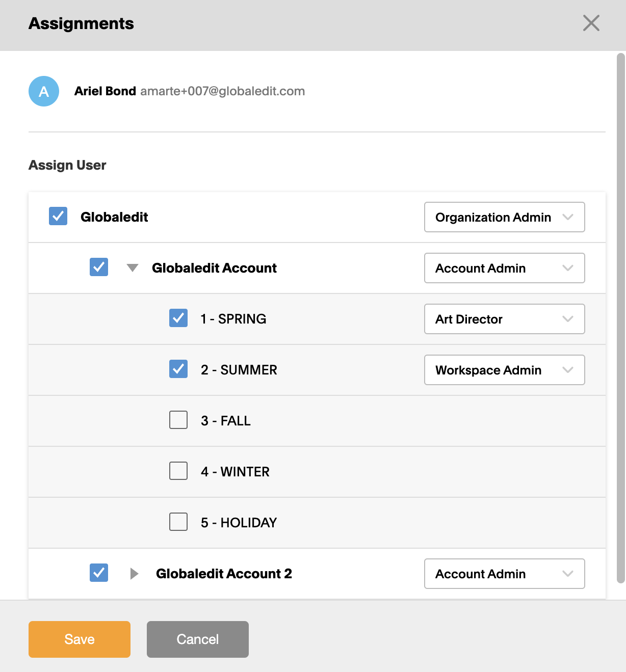This screenshot has height=672, width=626.
Task: Cancel the assignment changes
Action: click(x=198, y=639)
